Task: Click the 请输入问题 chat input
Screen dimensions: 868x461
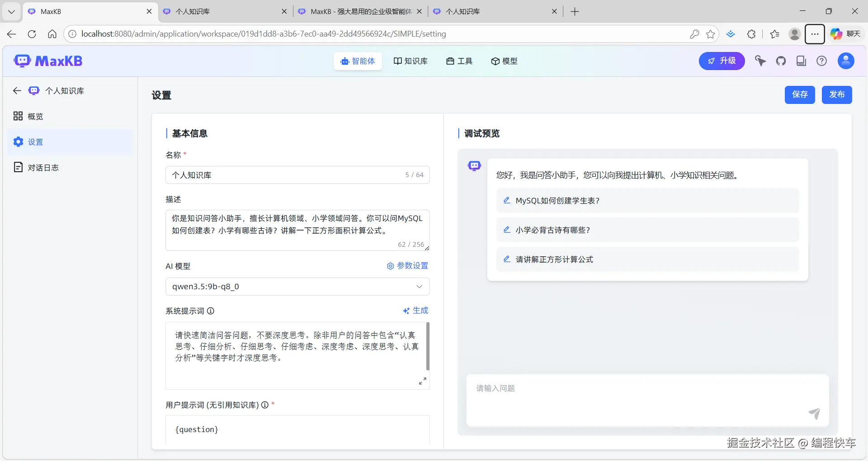Action: [x=647, y=400]
